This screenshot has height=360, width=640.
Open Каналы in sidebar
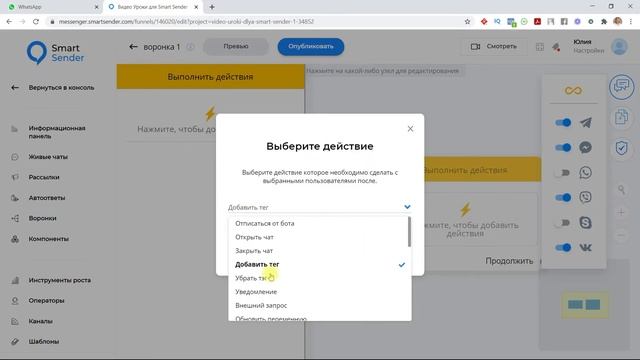tap(40, 321)
